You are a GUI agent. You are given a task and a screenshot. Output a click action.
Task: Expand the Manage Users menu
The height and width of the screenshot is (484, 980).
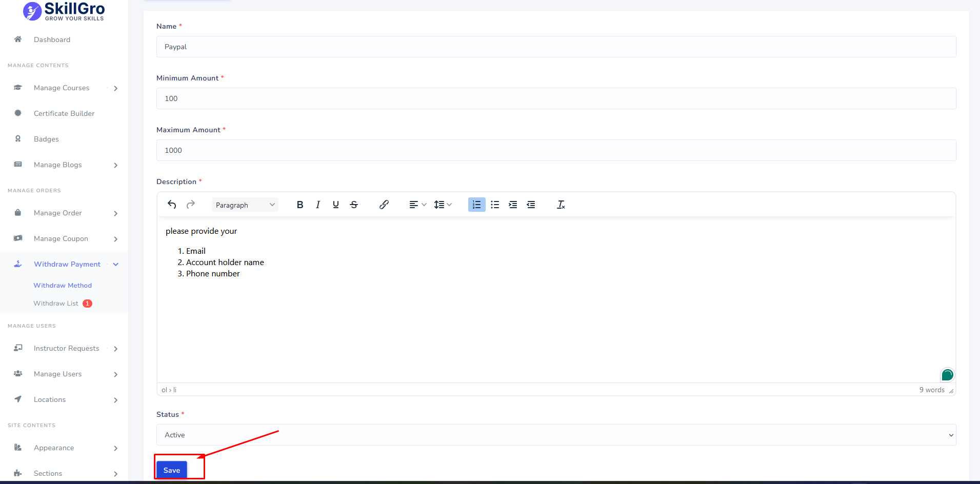[64, 374]
